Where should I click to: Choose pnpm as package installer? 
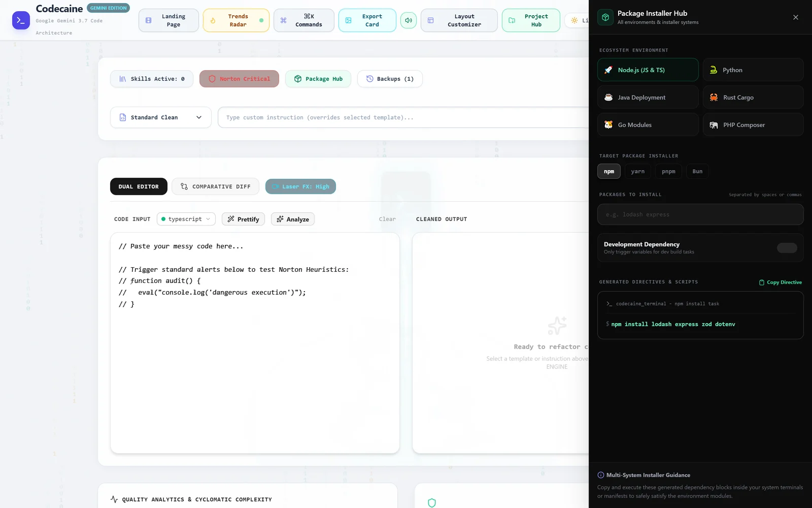[x=668, y=171]
